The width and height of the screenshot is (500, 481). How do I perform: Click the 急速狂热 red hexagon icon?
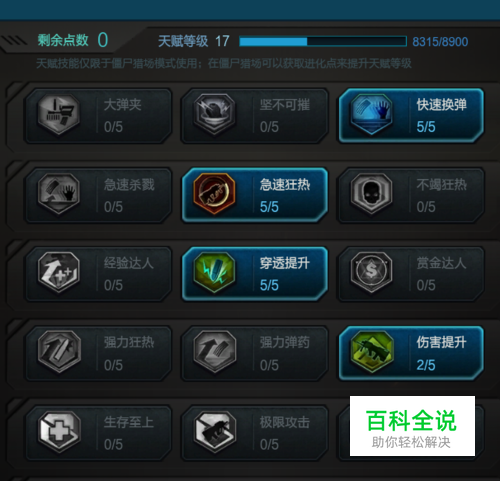click(215, 194)
